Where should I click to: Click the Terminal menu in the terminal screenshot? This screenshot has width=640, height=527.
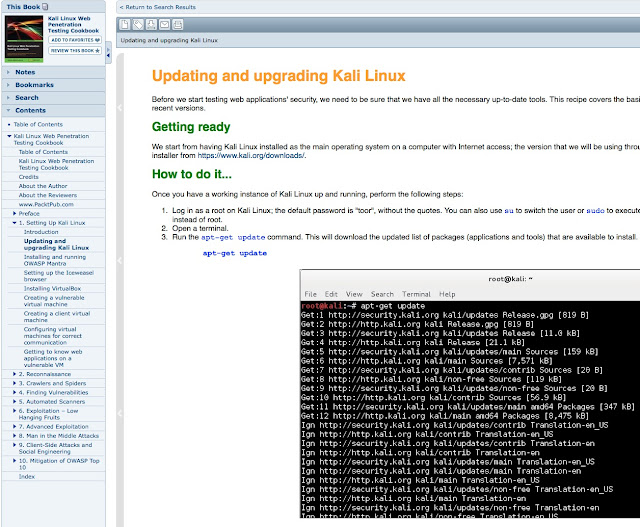click(416, 294)
